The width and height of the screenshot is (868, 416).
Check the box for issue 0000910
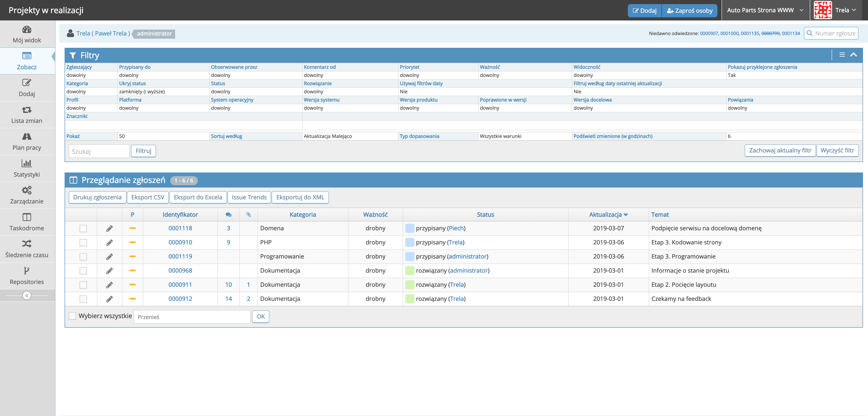[x=83, y=242]
